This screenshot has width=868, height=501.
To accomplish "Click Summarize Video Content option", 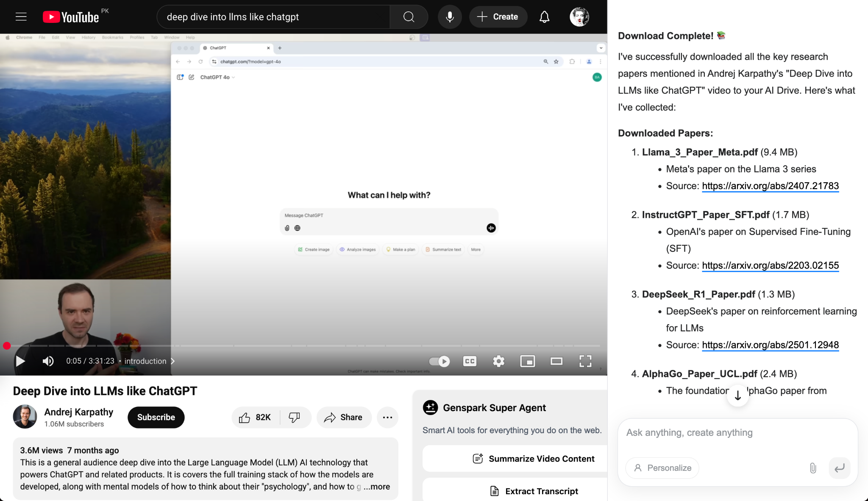I will (533, 459).
